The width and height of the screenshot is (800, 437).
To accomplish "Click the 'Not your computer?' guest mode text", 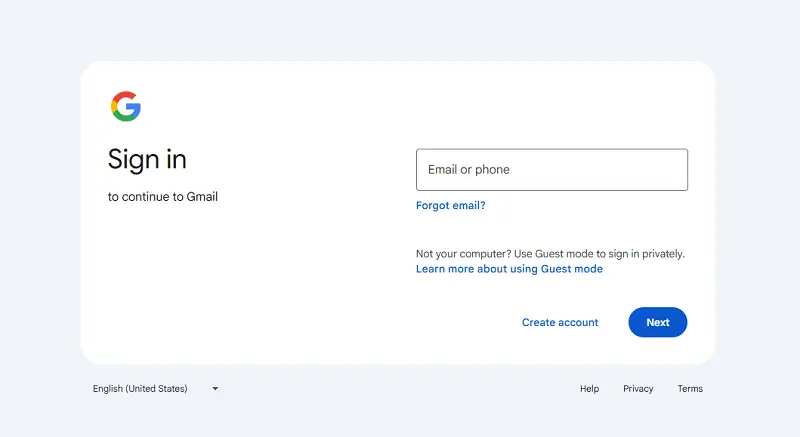I will tap(550, 253).
